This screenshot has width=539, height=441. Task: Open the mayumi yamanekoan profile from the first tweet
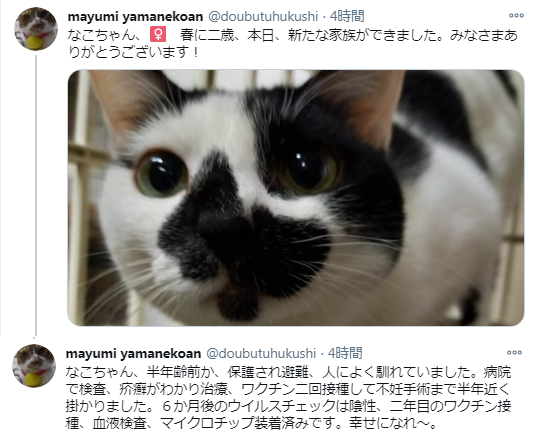[x=135, y=16]
